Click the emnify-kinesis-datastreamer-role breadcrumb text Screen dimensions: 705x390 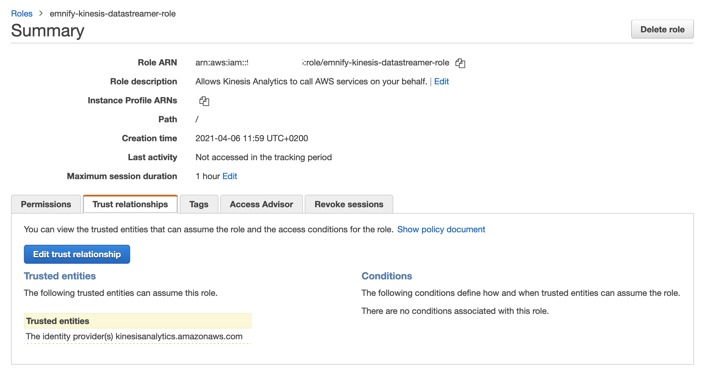(112, 13)
